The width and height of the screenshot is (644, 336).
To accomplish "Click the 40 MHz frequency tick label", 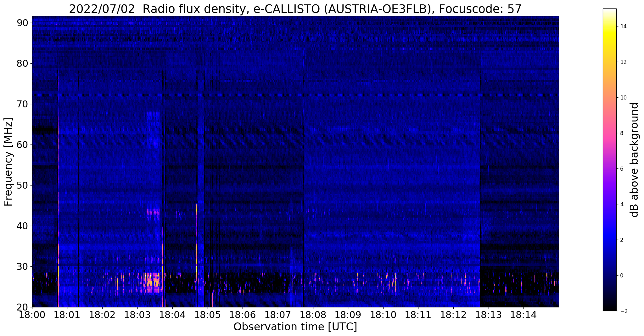I will [22, 226].
